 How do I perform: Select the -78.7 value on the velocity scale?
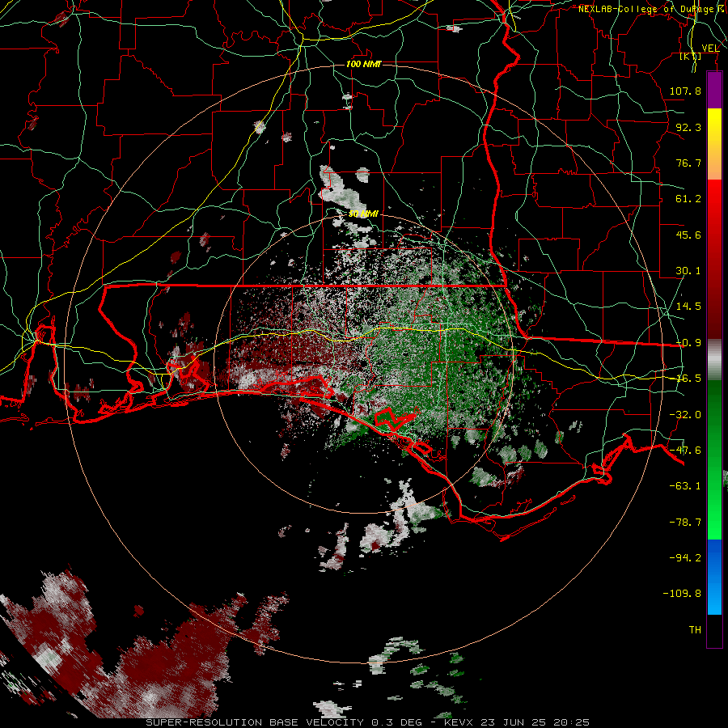(x=685, y=523)
